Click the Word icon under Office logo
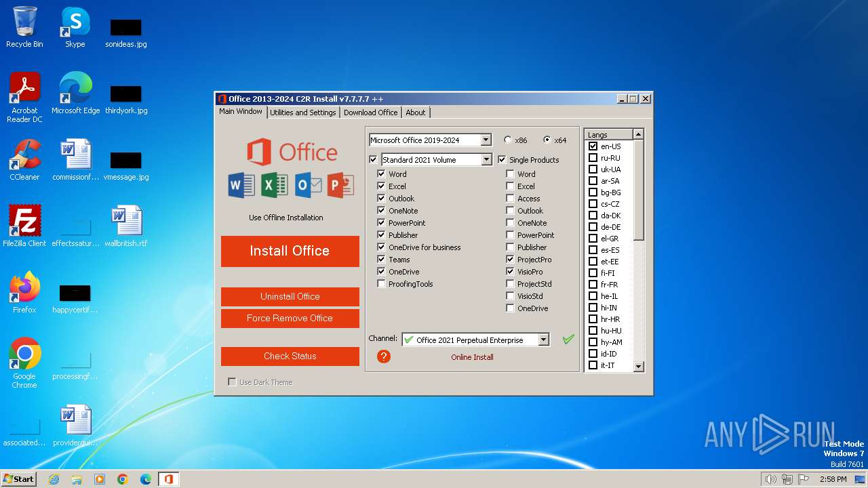868x488 pixels. pyautogui.click(x=241, y=185)
